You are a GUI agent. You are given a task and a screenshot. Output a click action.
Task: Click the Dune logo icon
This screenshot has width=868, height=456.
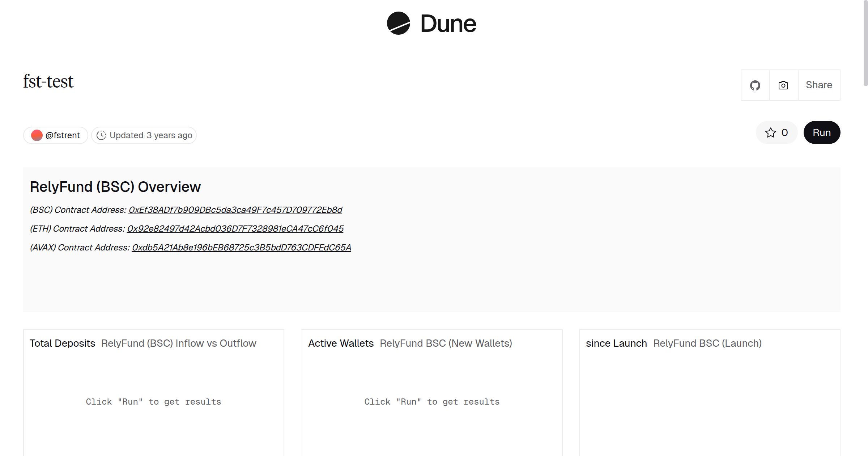click(398, 24)
